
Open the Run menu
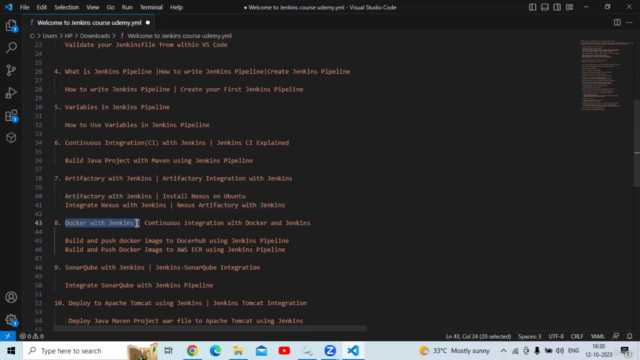coord(127,7)
